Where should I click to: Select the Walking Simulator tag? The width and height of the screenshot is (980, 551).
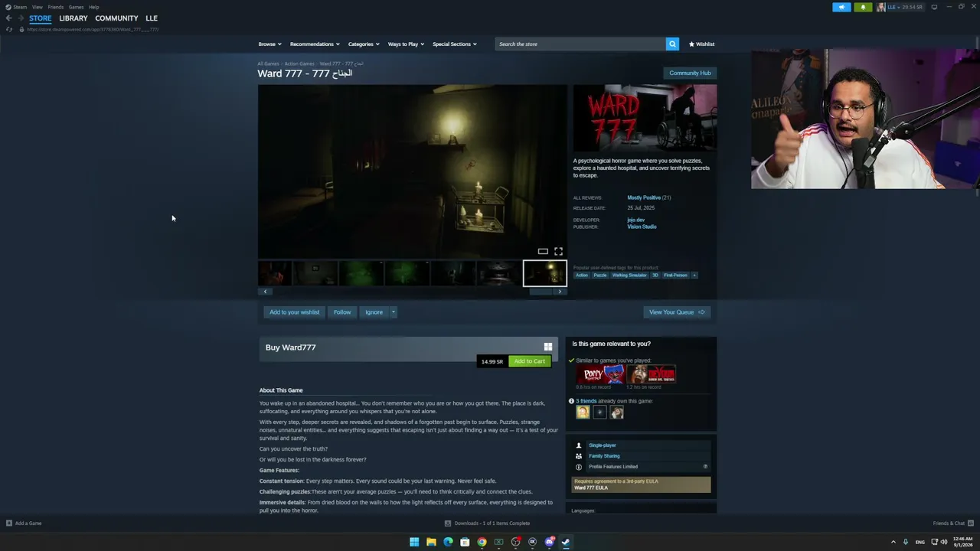(x=629, y=275)
